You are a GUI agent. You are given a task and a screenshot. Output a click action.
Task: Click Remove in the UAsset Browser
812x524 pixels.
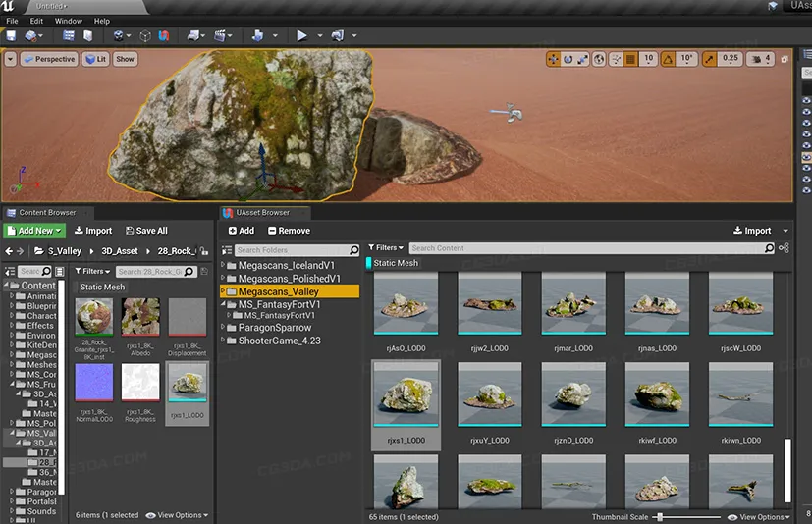pyautogui.click(x=289, y=231)
